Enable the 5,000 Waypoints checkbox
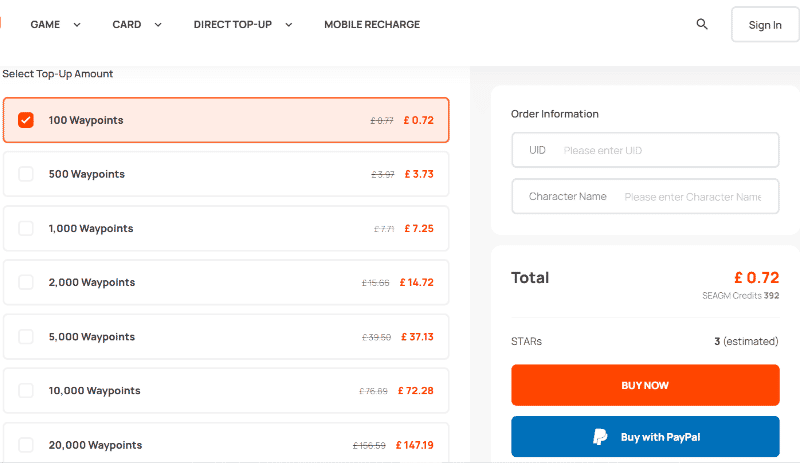The width and height of the screenshot is (800, 463). pos(26,336)
